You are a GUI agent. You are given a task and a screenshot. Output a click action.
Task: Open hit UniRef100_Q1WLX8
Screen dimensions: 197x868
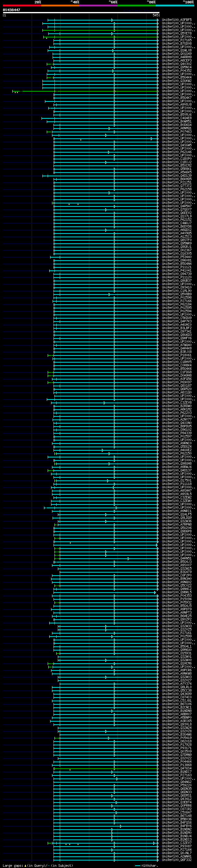point(177,50)
